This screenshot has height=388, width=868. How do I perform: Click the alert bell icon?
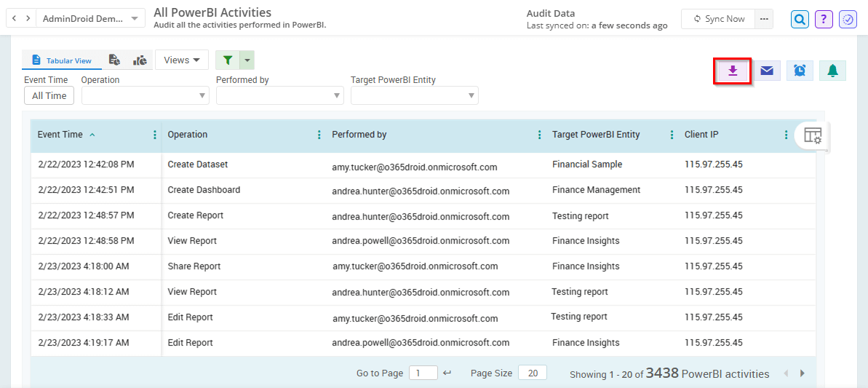click(x=832, y=71)
